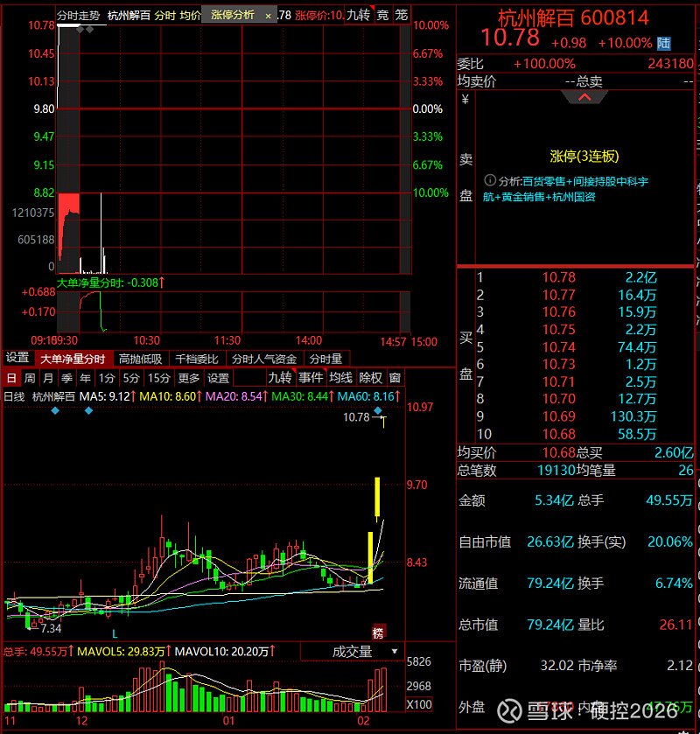Screen dimensions: 700x734
Task: Toggle 除权 ex-rights adjustment
Action: pos(370,378)
